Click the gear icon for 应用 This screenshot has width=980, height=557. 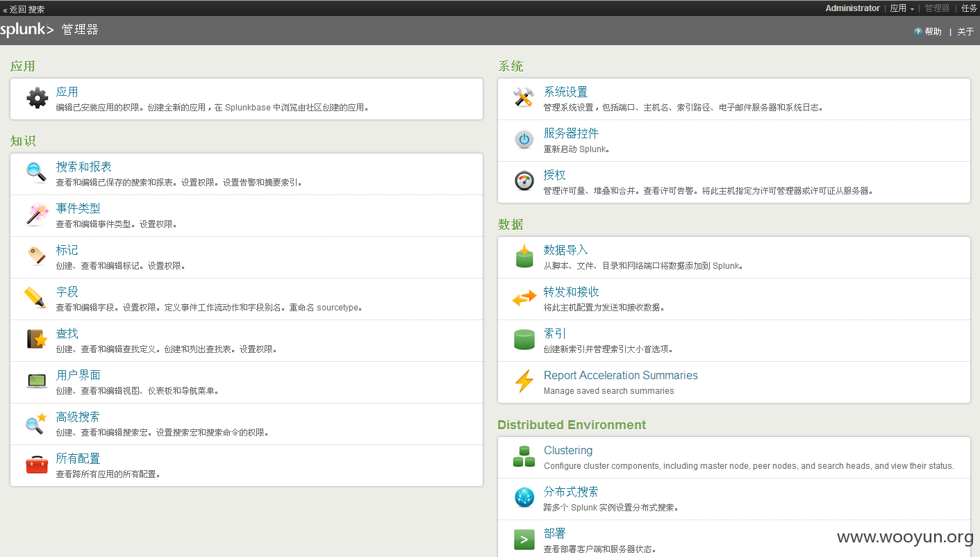point(38,98)
